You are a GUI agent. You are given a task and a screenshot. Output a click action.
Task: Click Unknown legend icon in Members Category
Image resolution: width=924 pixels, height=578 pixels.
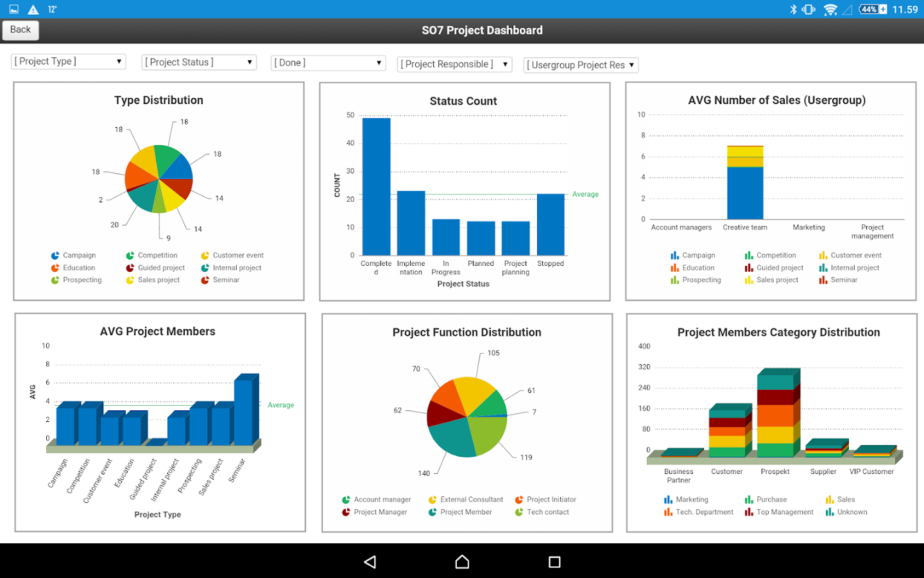pos(830,512)
